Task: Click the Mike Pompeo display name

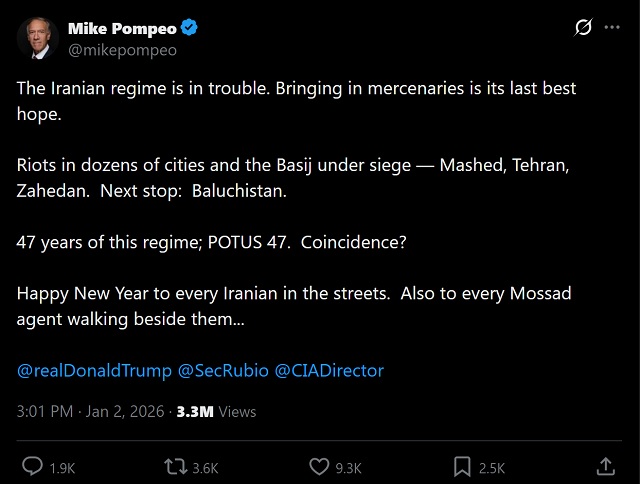Action: pyautogui.click(x=121, y=28)
